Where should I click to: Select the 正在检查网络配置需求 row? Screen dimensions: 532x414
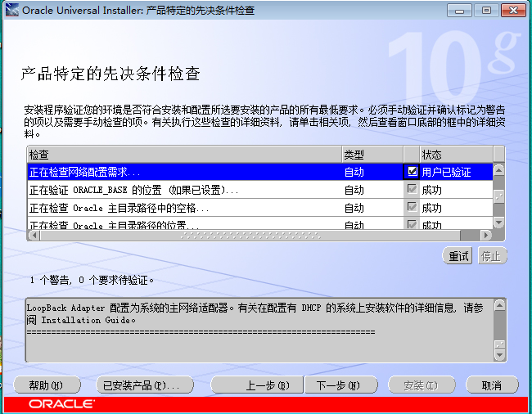point(260,172)
